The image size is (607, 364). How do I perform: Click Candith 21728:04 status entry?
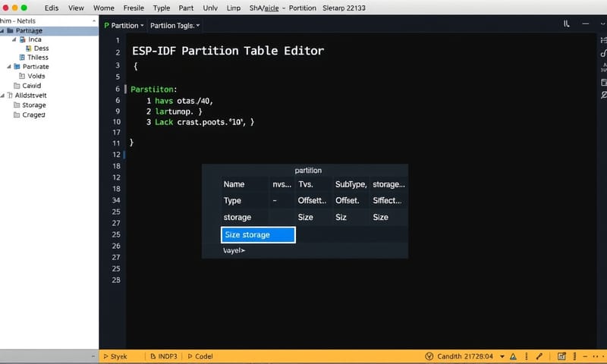point(465,356)
